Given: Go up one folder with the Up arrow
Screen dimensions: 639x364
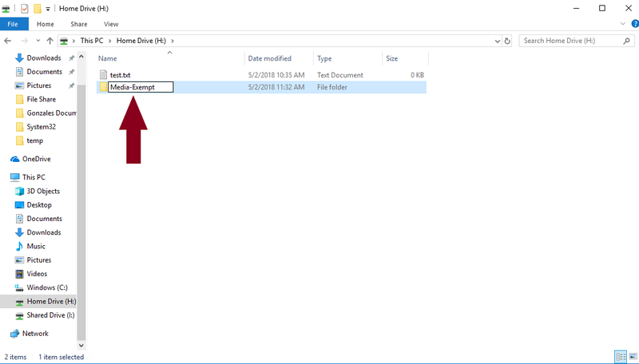Looking at the screenshot, I should pyautogui.click(x=50, y=41).
